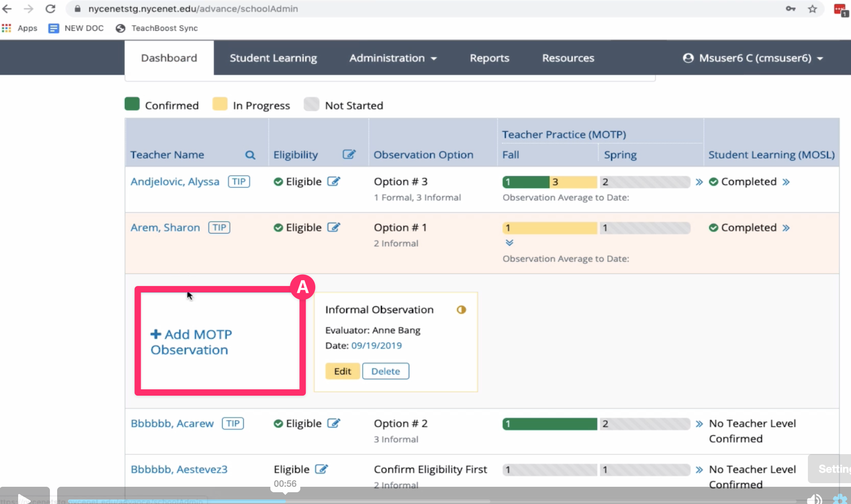Click the TIP badge for Andjelovic, Alyssa
Screen dimensions: 851x504
pyautogui.click(x=239, y=182)
